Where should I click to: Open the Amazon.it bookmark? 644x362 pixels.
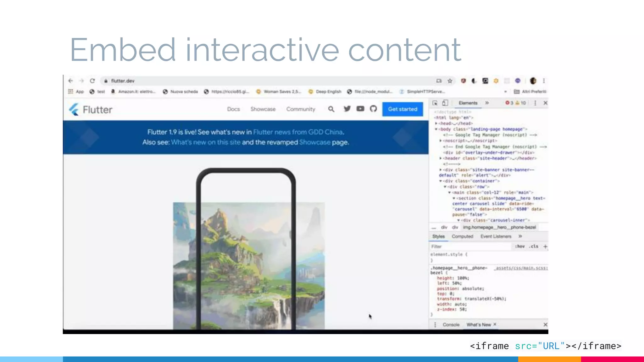point(133,91)
